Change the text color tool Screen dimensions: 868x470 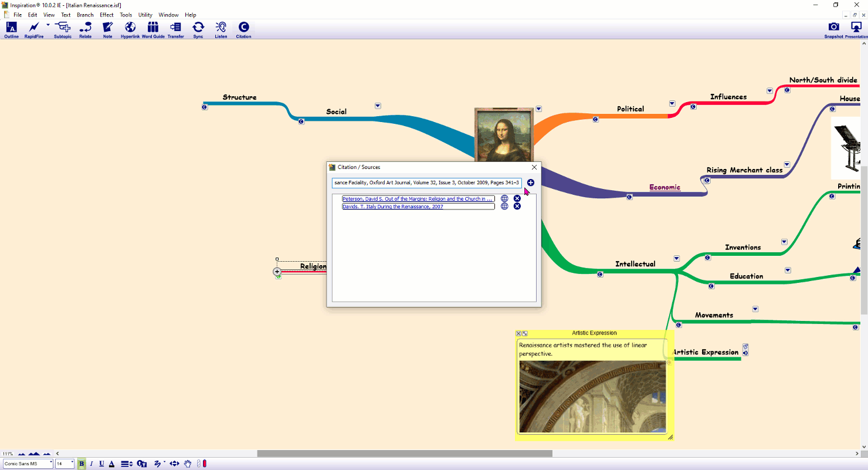[111, 464]
